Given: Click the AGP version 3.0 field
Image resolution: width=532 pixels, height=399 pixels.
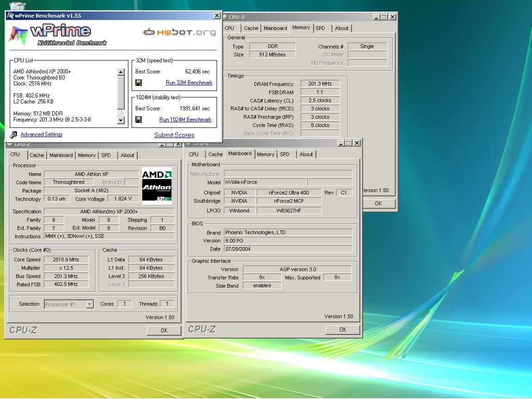Looking at the screenshot, I should (x=297, y=269).
